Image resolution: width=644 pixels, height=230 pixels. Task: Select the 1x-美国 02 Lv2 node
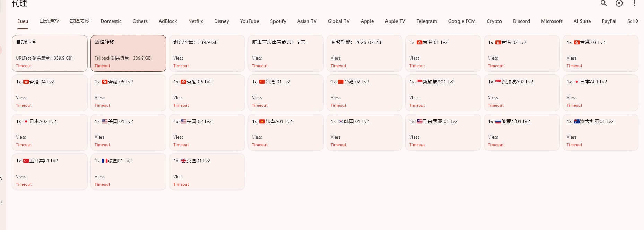pos(207,132)
